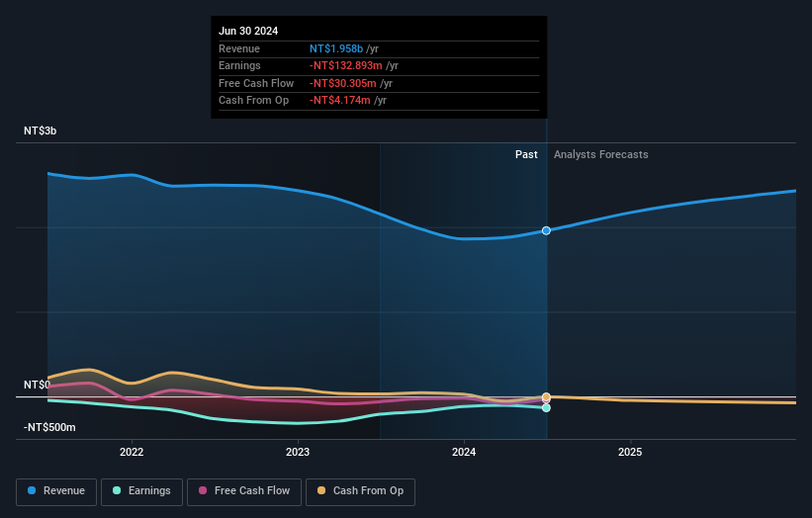Click the -NT$4.174m cash from op value
Image resolution: width=812 pixels, height=518 pixels.
[339, 101]
